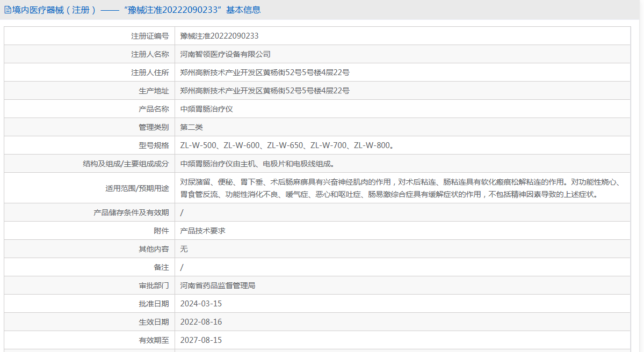
Task: Click the 产品名称 label
Action: click(154, 109)
